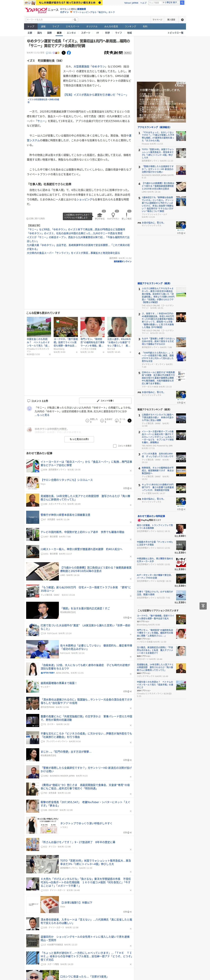Open the 速報 tab

click(43, 27)
